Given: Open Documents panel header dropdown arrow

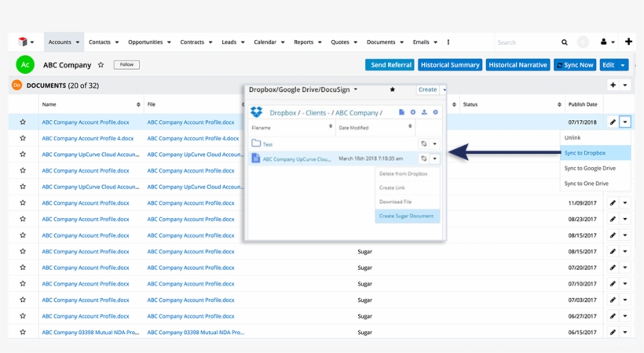Looking at the screenshot, I should (625, 85).
